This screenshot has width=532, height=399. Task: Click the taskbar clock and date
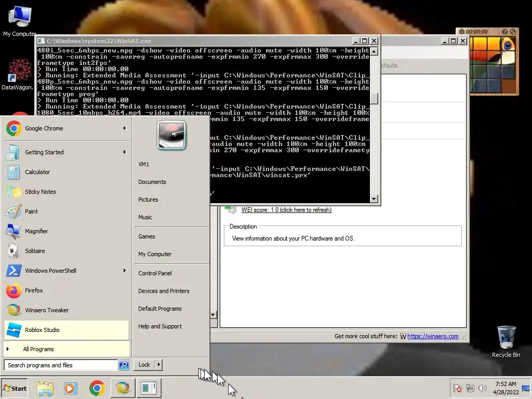click(506, 388)
